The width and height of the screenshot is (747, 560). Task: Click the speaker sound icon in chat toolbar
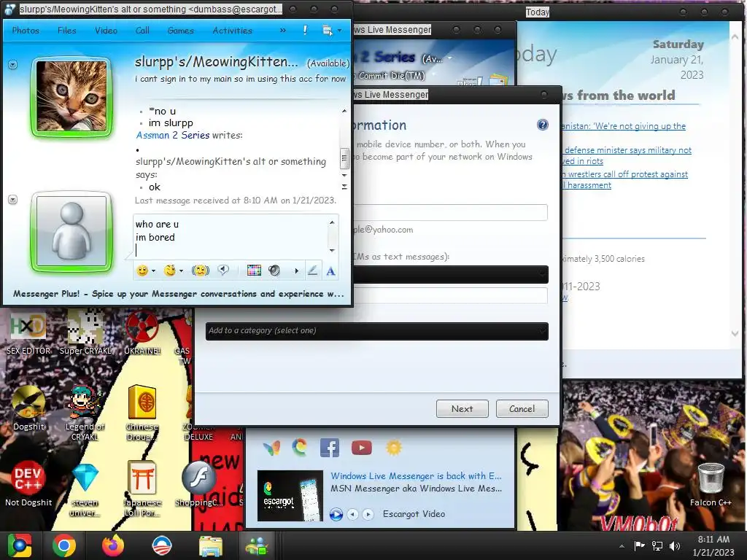coord(274,271)
